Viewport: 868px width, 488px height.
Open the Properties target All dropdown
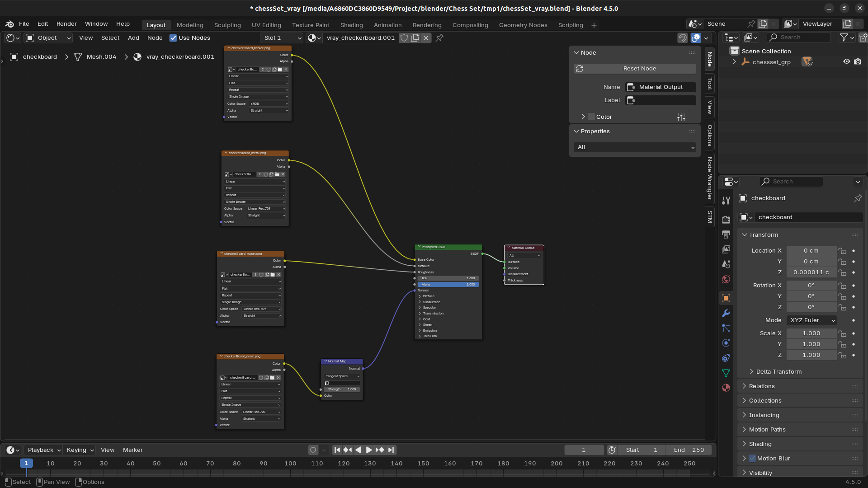point(635,147)
